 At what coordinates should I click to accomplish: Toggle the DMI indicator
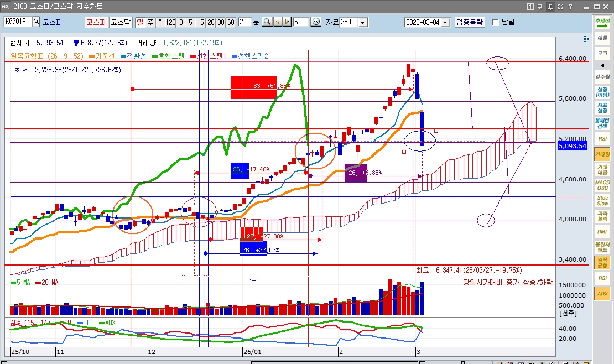pos(602,232)
